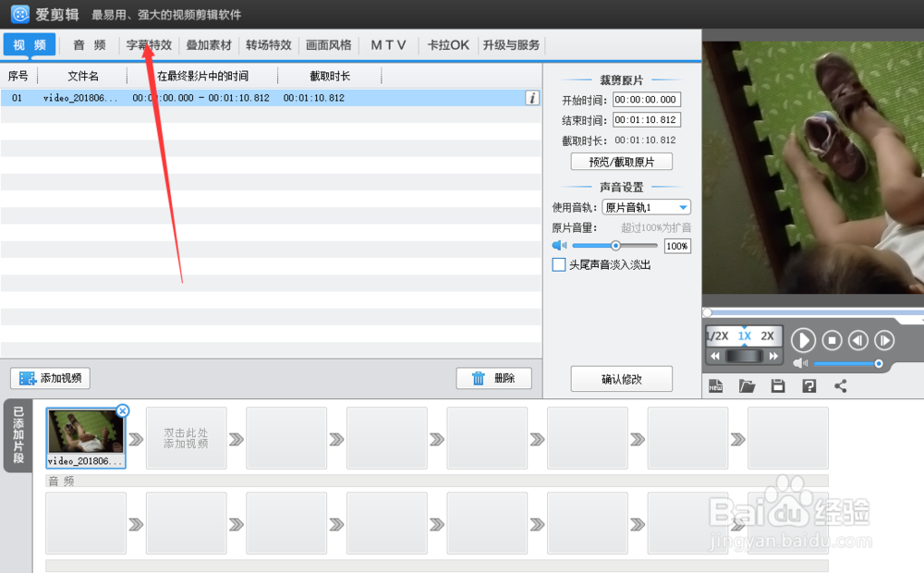Viewport: 924px width, 573px height.
Task: Set playback speed to 1/2X
Action: point(717,336)
